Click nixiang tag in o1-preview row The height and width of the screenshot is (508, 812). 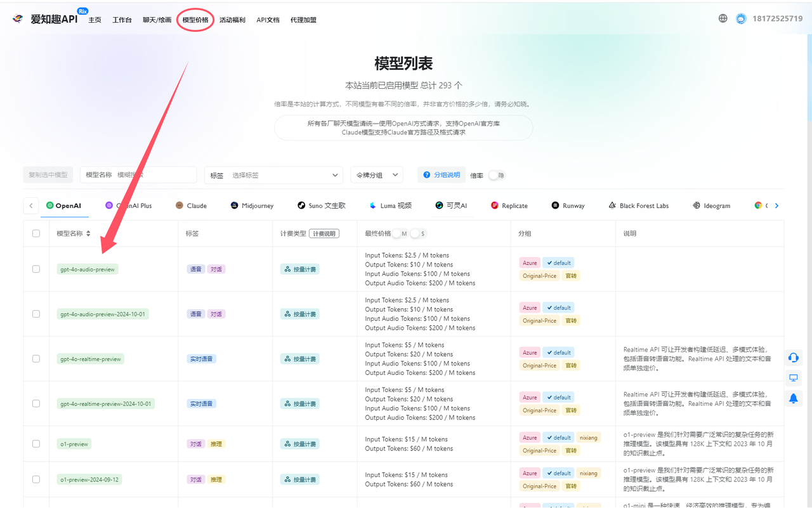click(x=589, y=438)
